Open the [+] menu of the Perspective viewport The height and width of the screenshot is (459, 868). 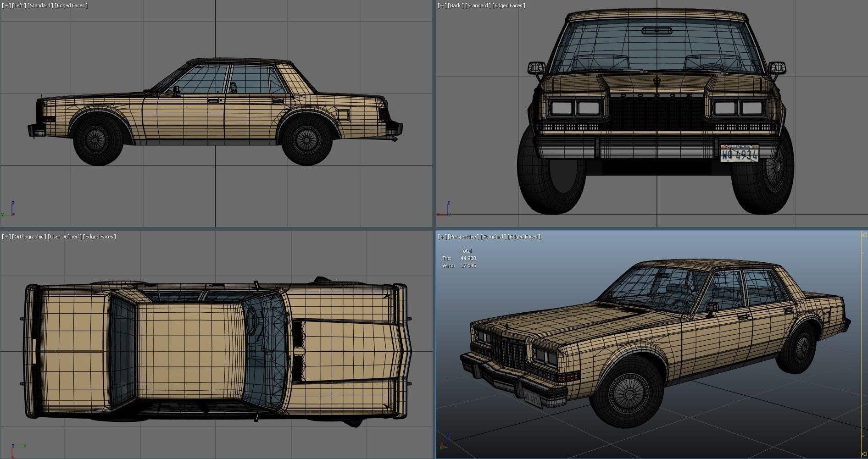tap(442, 237)
